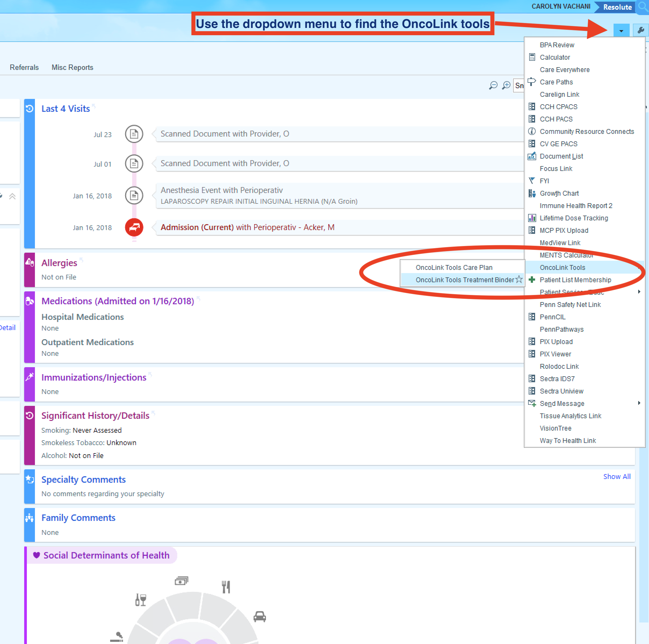Click the wrench settings icon
Screen dimensions: 649x644
[641, 30]
